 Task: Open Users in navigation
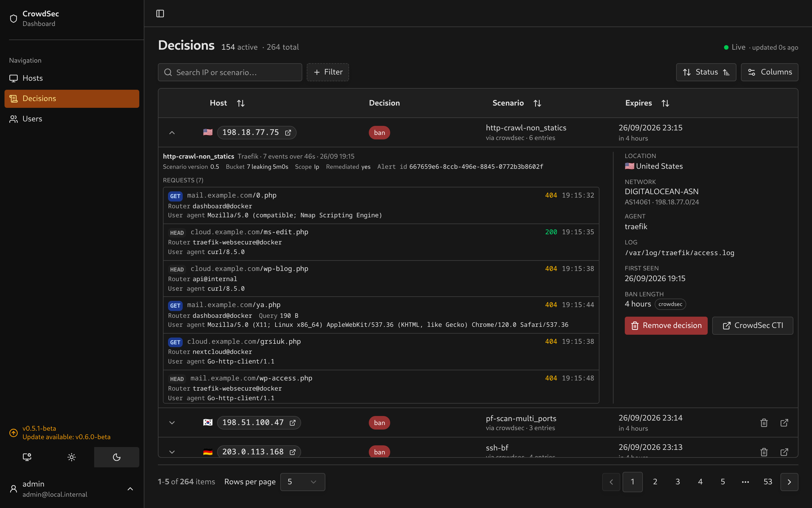coord(72,119)
